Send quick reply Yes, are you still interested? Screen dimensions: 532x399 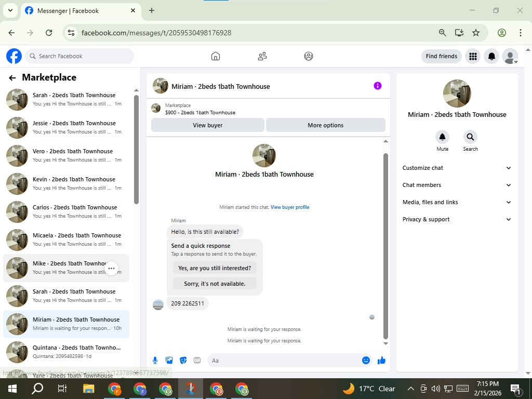[215, 268]
